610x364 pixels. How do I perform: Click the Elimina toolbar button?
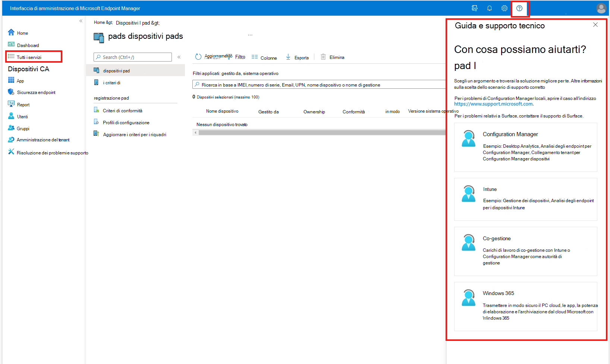(x=333, y=57)
